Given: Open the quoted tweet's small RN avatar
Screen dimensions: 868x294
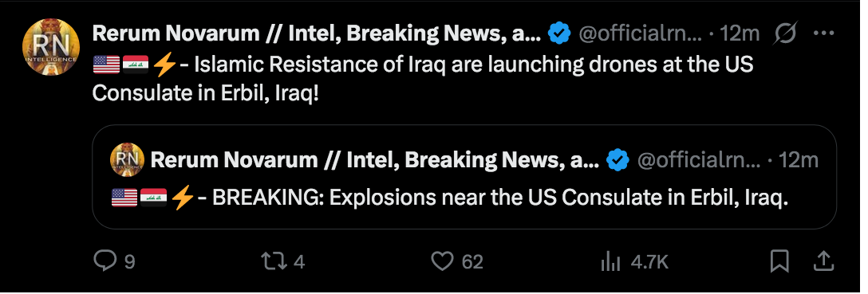Looking at the screenshot, I should [x=128, y=159].
